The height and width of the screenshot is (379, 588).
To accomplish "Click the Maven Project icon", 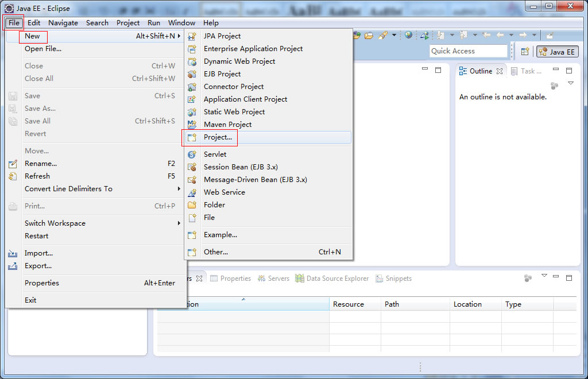I will (x=192, y=125).
